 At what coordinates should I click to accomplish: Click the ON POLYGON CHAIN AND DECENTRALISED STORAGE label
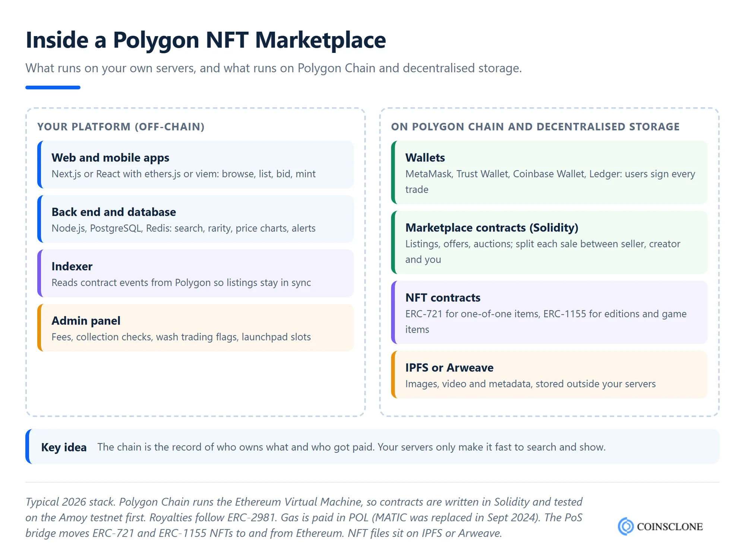click(x=535, y=127)
